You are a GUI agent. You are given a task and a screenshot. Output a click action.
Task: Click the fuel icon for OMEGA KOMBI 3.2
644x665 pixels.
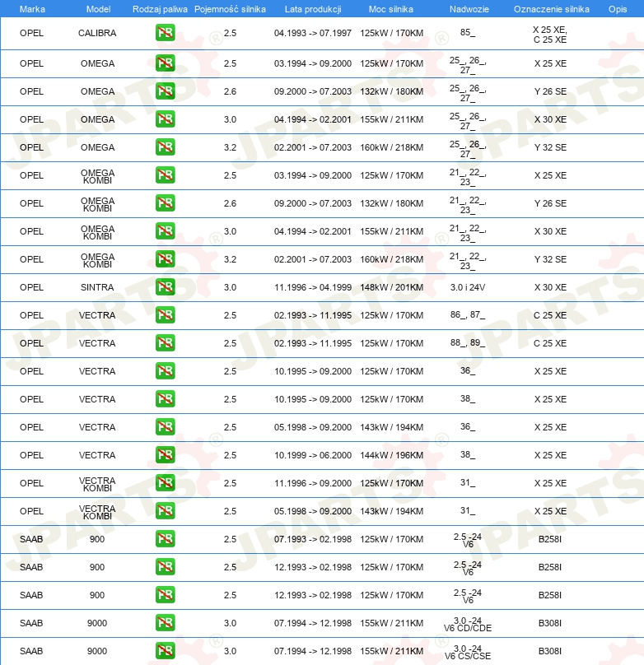165,259
